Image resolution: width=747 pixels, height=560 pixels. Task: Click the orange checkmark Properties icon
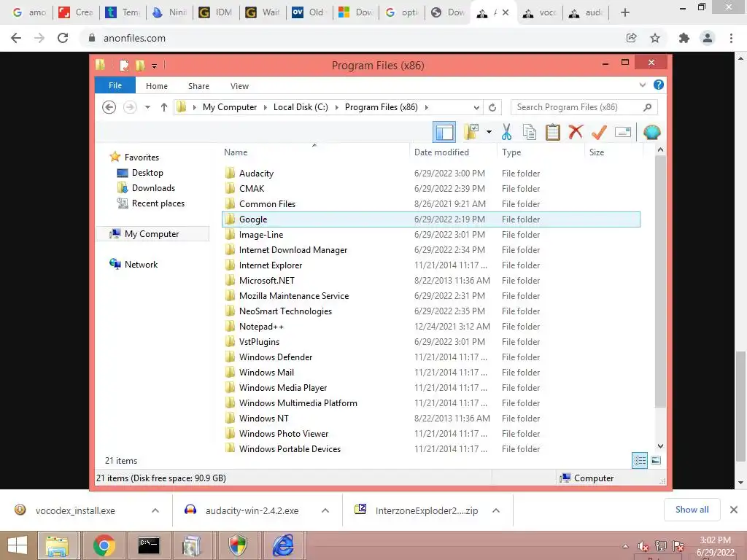[x=599, y=132]
